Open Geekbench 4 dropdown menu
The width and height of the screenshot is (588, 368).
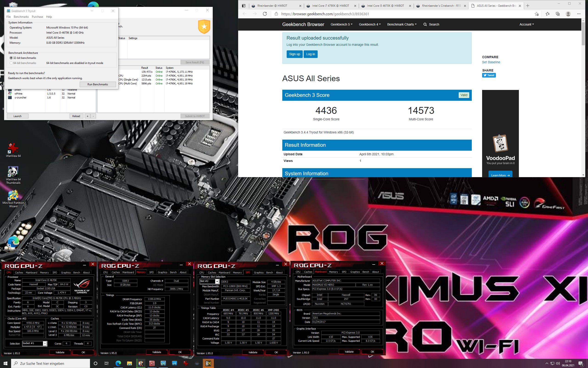click(370, 24)
